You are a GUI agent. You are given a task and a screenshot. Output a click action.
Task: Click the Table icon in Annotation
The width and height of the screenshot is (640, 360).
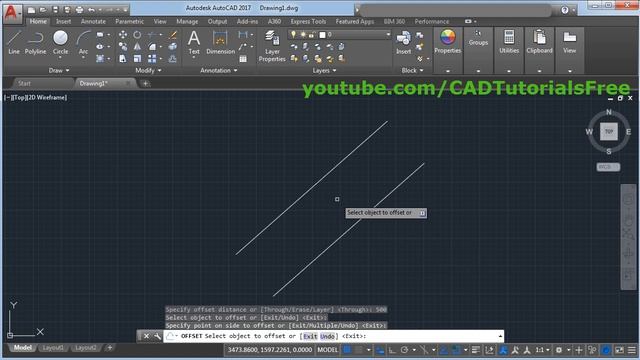[243, 59]
